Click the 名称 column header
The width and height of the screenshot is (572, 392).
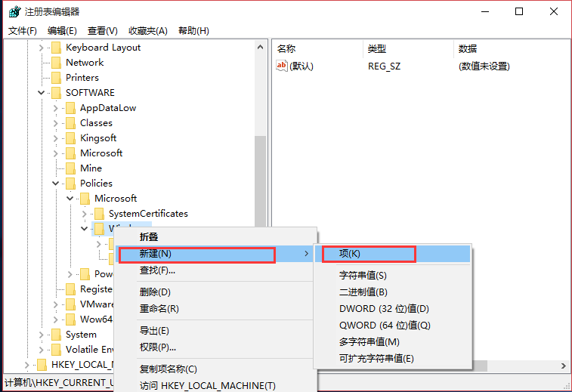point(318,49)
